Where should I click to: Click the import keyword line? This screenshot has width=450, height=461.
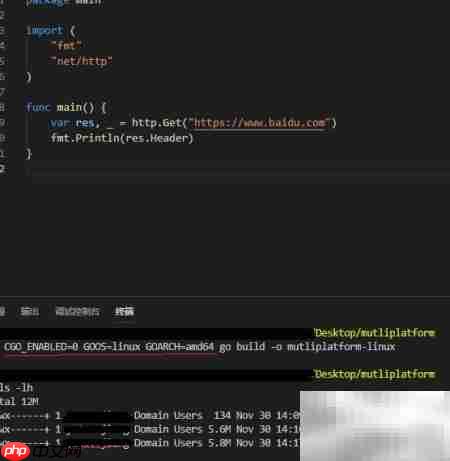tap(52, 31)
